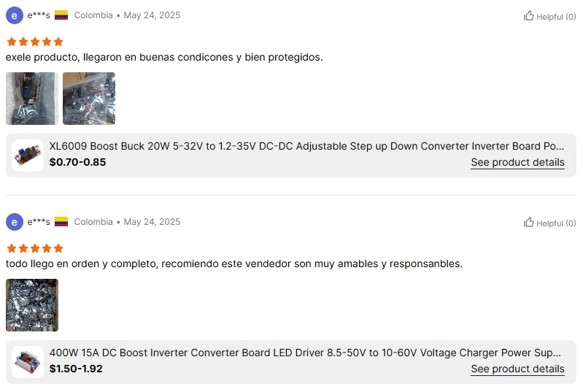The width and height of the screenshot is (583, 392).
Task: Open 400W 15A DC Boost product title
Action: click(306, 353)
